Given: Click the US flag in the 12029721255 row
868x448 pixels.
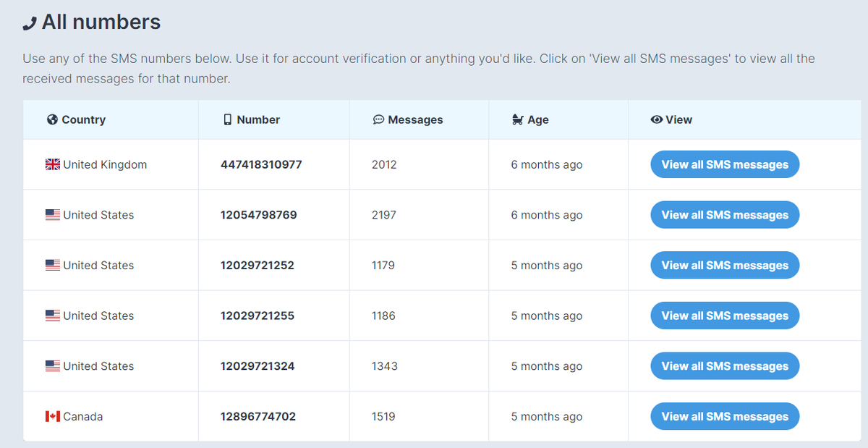Looking at the screenshot, I should point(53,316).
